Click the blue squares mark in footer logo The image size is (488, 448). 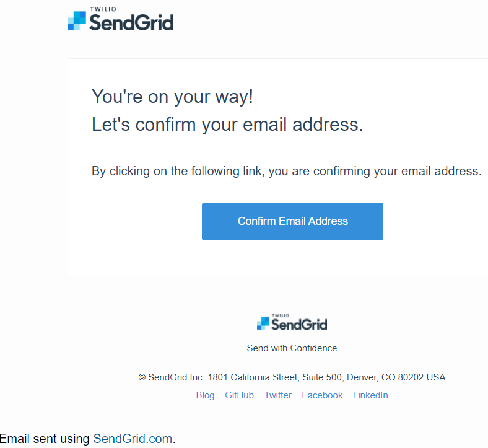tap(263, 323)
